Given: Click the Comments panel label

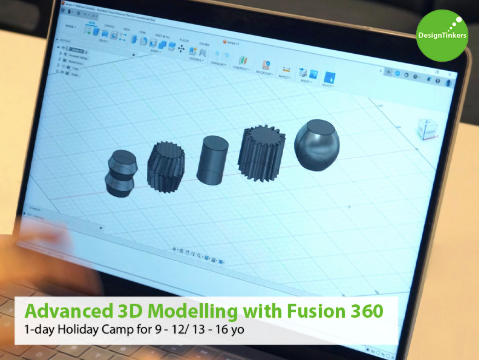Looking at the screenshot, I should tap(34, 209).
